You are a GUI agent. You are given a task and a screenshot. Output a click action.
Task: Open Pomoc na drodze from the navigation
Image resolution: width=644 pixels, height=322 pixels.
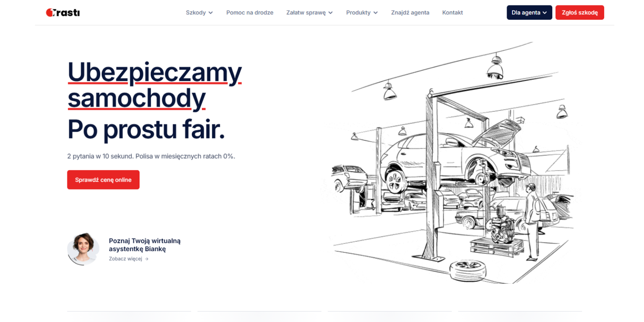[x=250, y=12]
